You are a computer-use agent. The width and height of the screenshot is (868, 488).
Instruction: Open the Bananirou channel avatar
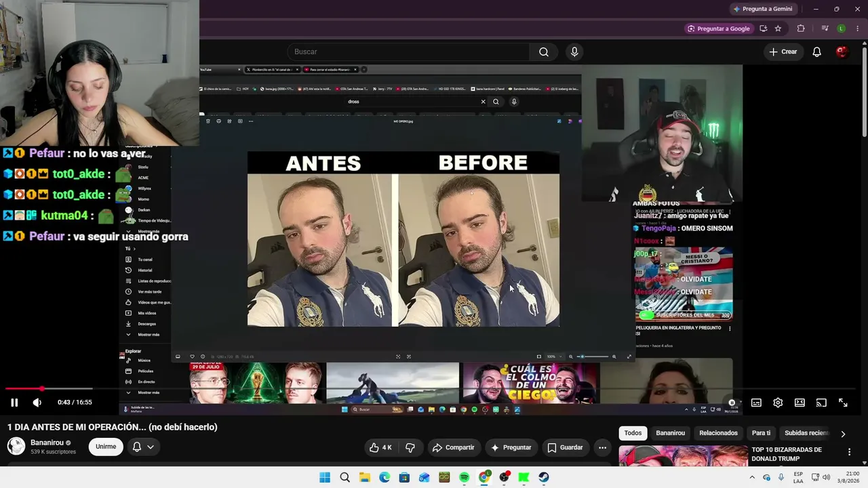(x=16, y=446)
